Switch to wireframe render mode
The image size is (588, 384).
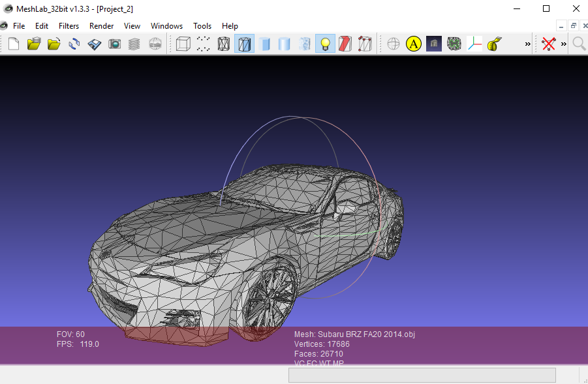pos(223,44)
